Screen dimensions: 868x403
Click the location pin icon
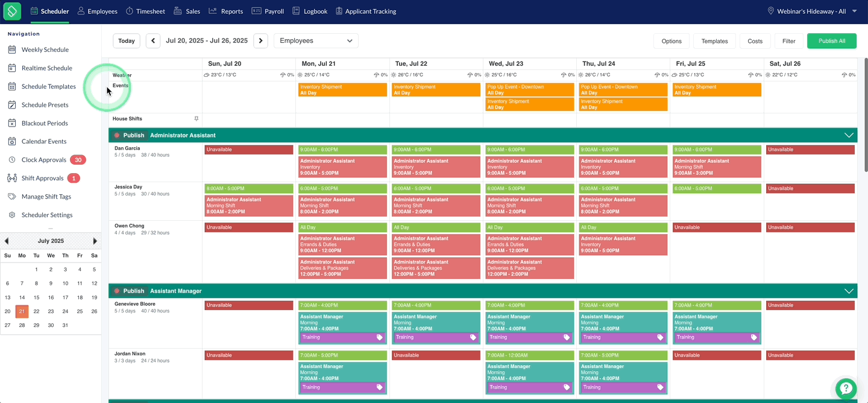pyautogui.click(x=771, y=11)
